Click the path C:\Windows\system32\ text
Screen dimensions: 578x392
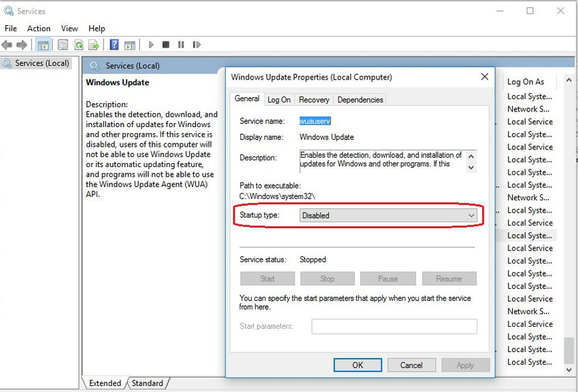(277, 196)
